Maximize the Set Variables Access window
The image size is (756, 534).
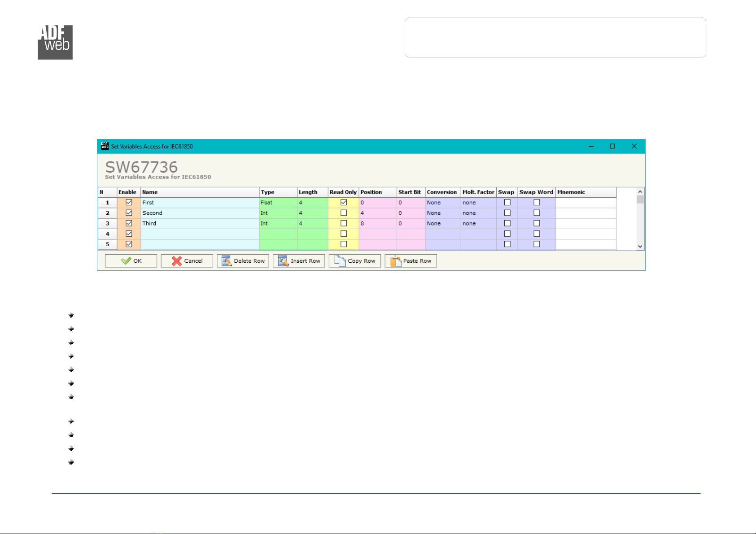(612, 146)
